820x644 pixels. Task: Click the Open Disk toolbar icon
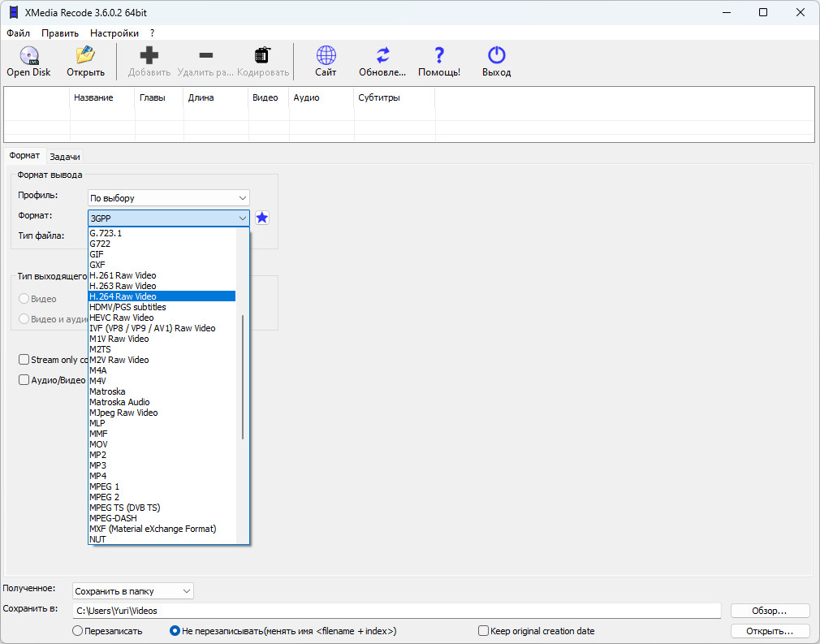[28, 55]
